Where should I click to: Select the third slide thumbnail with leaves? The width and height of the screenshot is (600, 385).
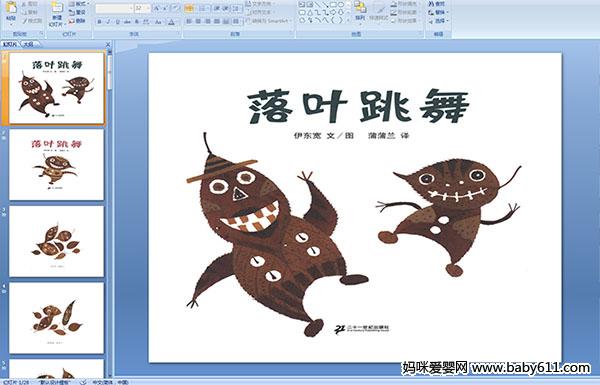57,241
